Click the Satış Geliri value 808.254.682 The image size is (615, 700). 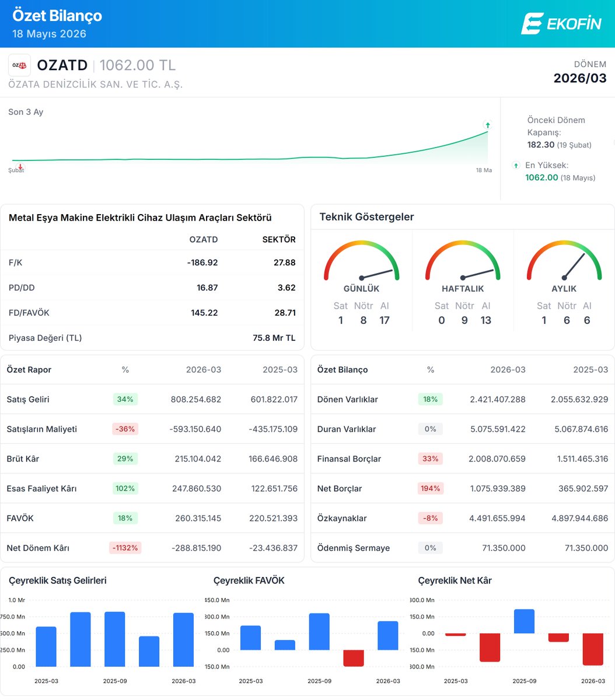196,400
